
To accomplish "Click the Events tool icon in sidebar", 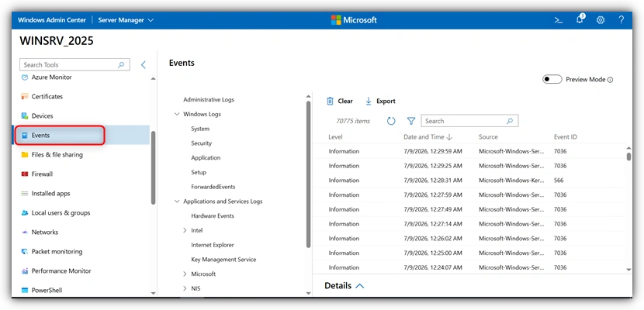I will pos(25,136).
